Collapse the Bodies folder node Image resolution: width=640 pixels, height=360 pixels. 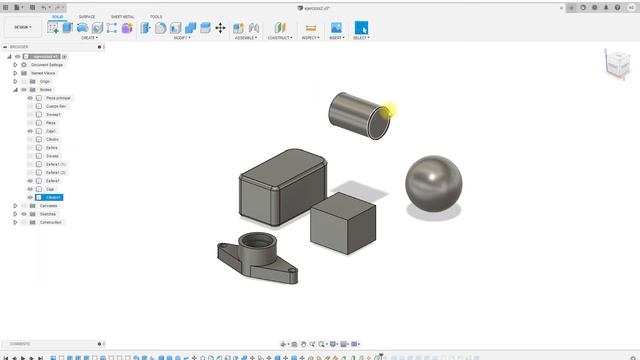point(15,89)
